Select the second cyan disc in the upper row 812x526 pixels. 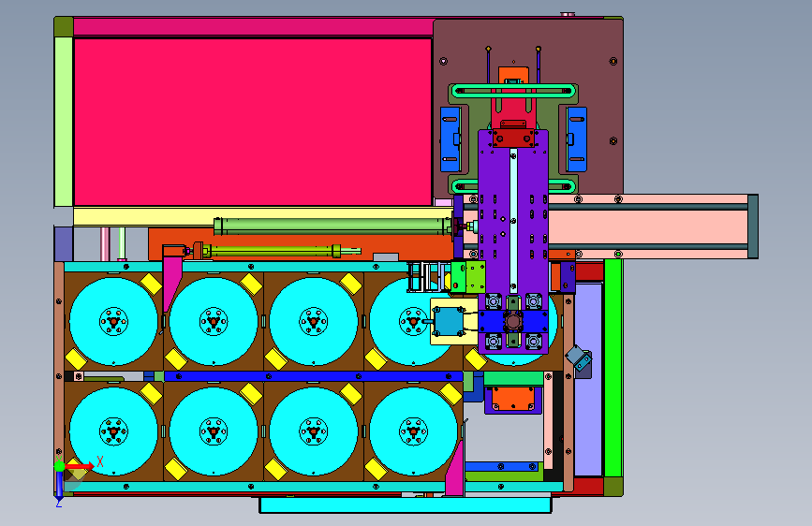(214, 322)
